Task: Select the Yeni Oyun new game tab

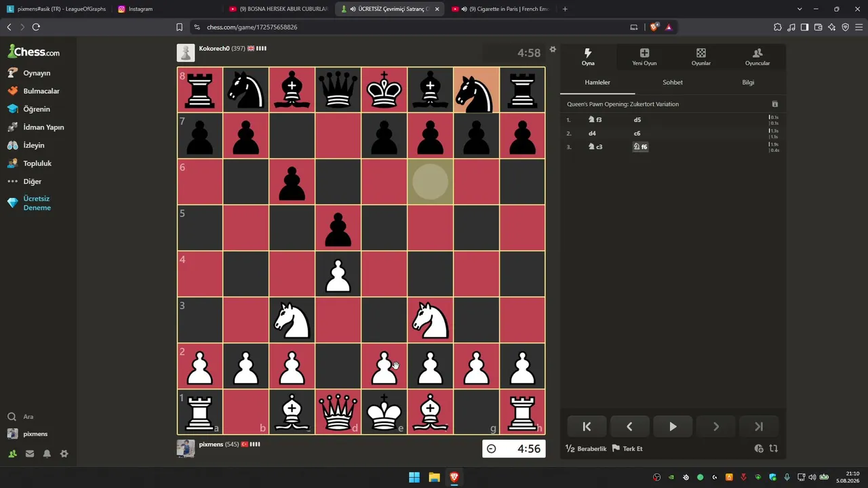Action: 644,57
